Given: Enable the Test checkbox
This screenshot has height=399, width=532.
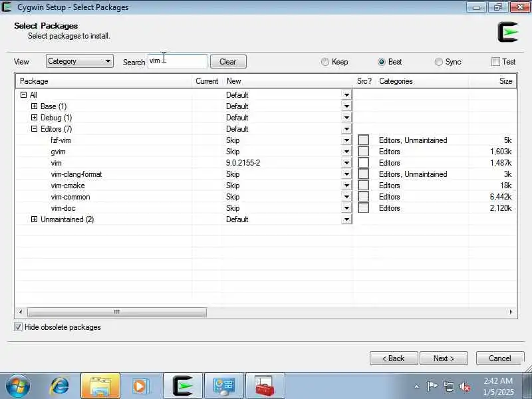Looking at the screenshot, I should 495,61.
